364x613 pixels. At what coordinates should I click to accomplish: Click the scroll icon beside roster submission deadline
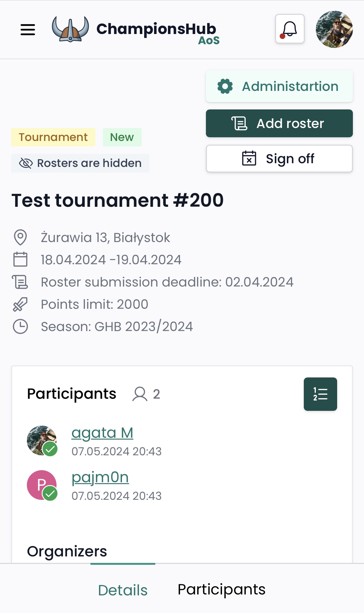(20, 282)
